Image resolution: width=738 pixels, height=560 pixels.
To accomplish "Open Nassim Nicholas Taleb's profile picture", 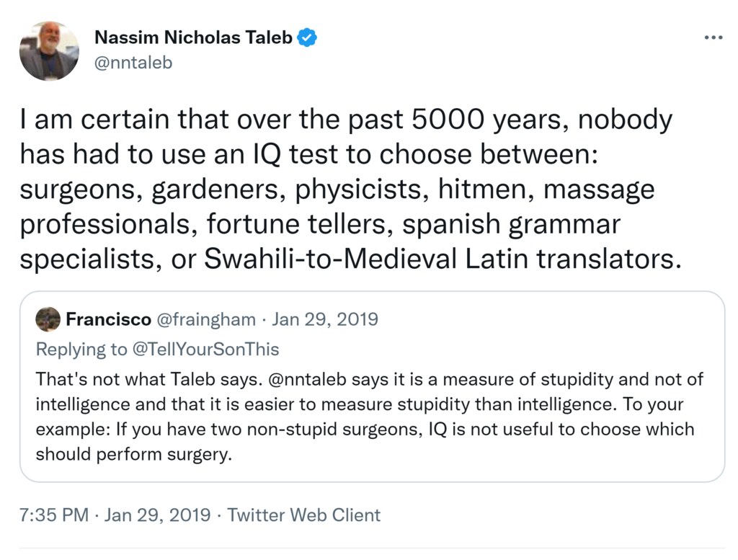I will (49, 50).
